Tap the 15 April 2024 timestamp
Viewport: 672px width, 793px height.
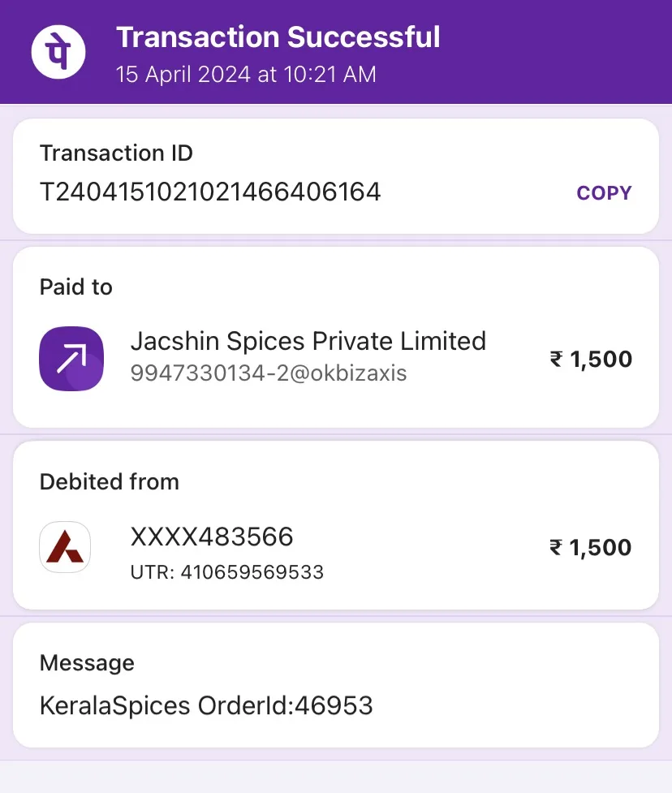[x=246, y=75]
